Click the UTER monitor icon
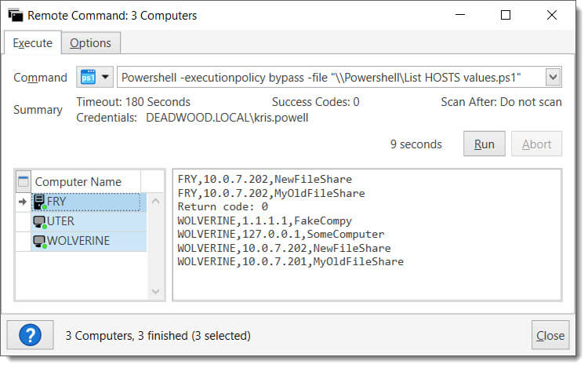The width and height of the screenshot is (588, 368). tap(39, 222)
